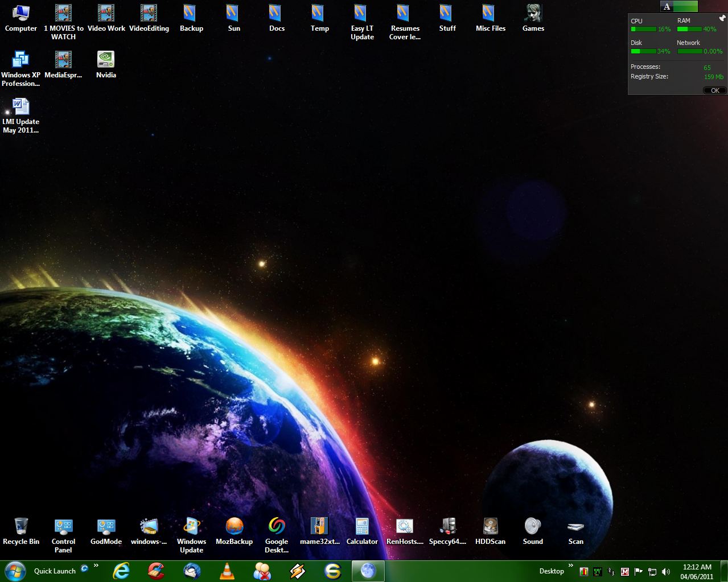Screen dimensions: 728x582
Task: Open the bar-chart system monitor tray icon
Action: (583, 572)
